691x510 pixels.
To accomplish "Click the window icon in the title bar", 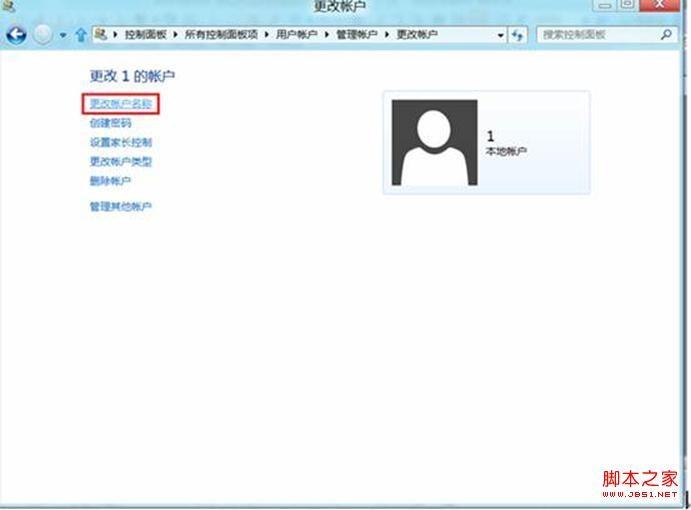I will click(x=8, y=5).
